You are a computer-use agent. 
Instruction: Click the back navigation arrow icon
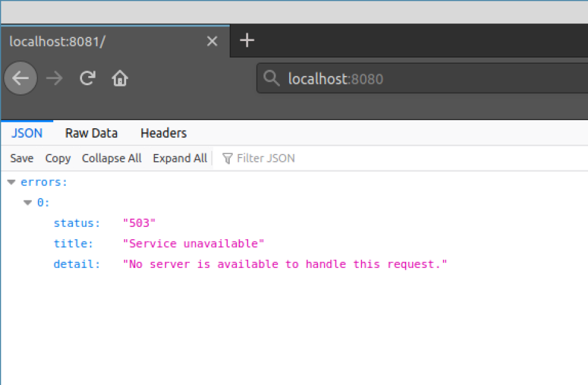pyautogui.click(x=20, y=78)
